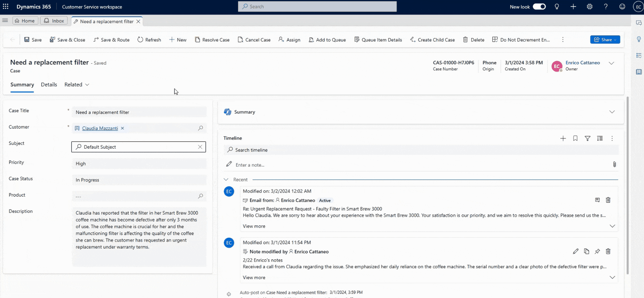This screenshot has width=644, height=298.
Task: Click the Resolve Case button
Action: [x=212, y=40]
